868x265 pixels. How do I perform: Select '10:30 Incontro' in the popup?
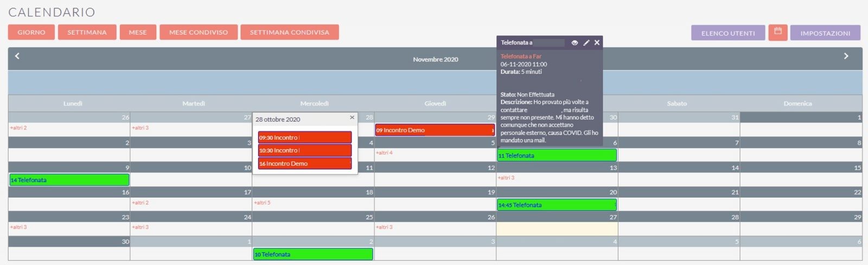[305, 151]
